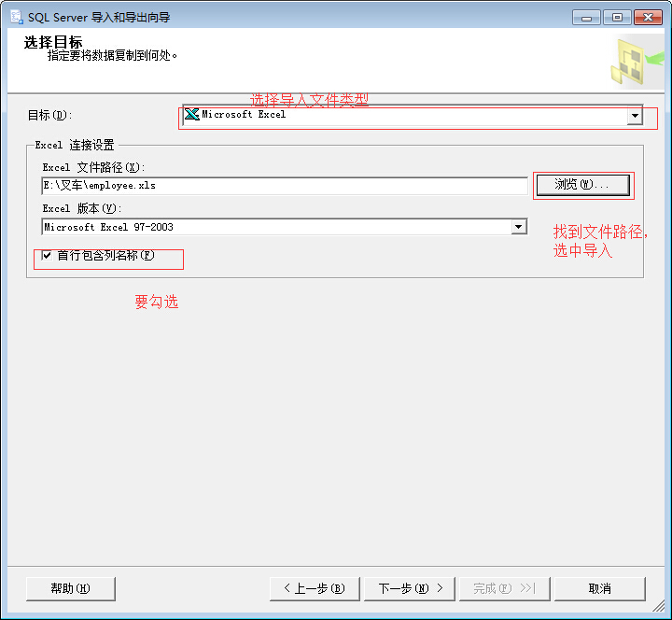Click the wizard graphic in the header
This screenshot has width=672, height=620.
[637, 62]
